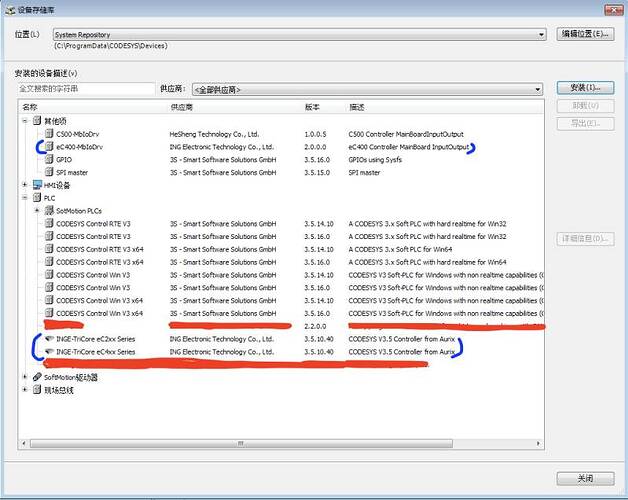Viewport: 628px width, 500px height.
Task: Click the horizontal scrollbar right arrow
Action: [x=538, y=444]
